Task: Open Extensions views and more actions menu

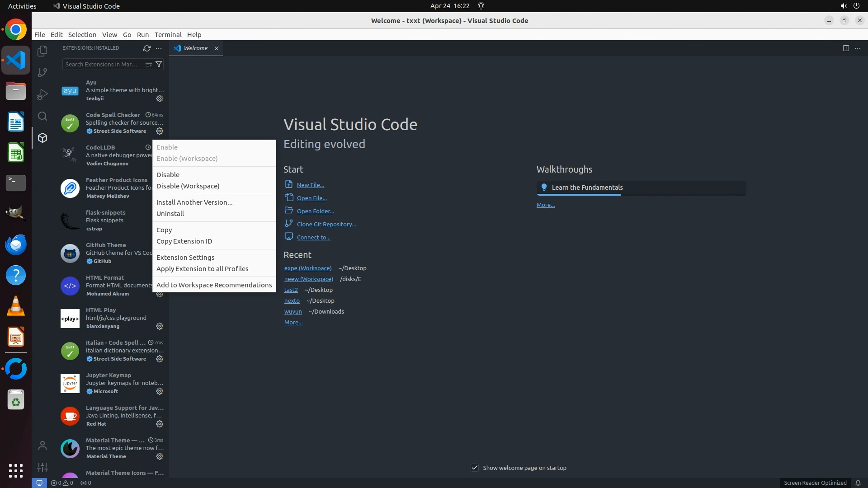Action: [159, 48]
